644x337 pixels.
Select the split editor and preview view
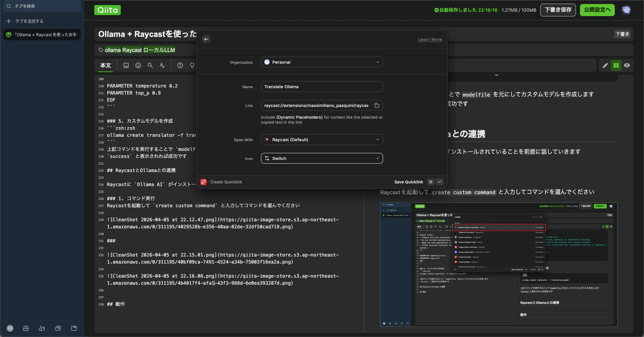[x=616, y=65]
